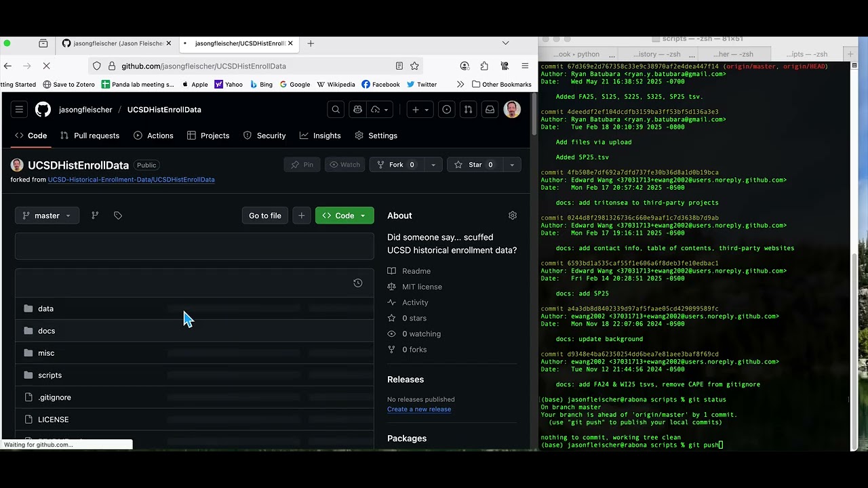Open Copilot chat icon in GitHub header
Screen dimensions: 868x488
pyautogui.click(x=357, y=109)
